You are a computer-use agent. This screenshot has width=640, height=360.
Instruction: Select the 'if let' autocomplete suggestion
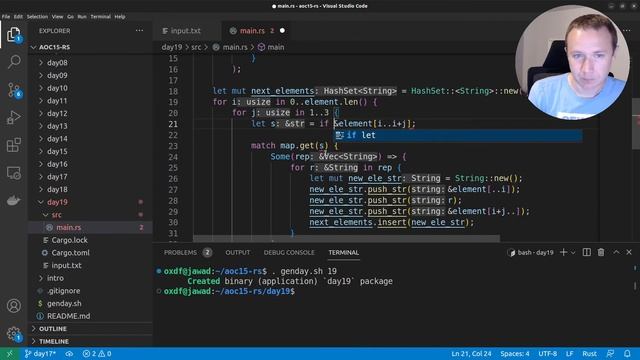click(458, 135)
